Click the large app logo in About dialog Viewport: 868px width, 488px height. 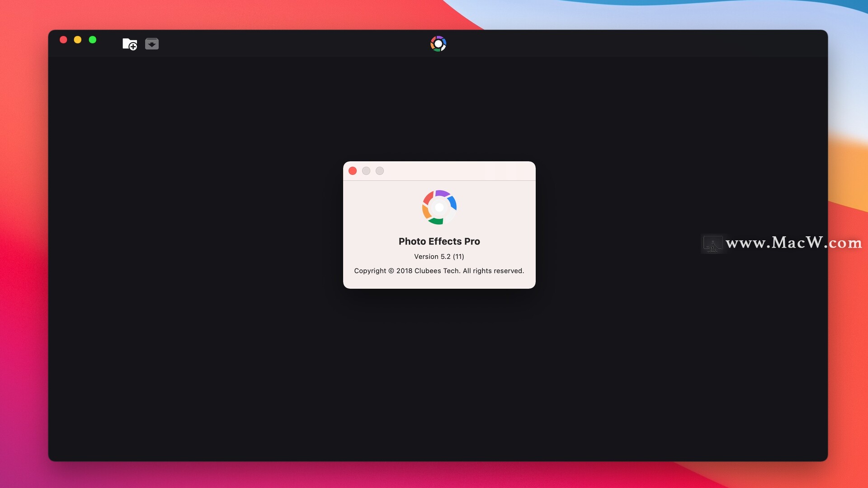click(439, 207)
